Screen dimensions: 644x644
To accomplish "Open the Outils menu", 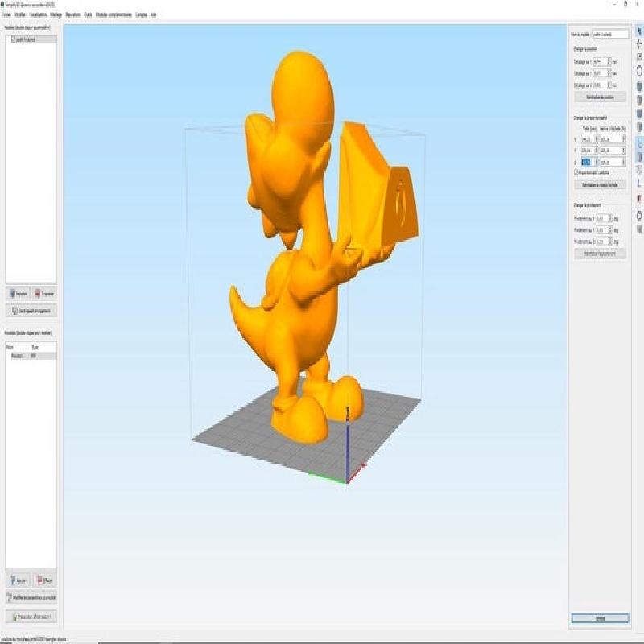I will 88,14.
